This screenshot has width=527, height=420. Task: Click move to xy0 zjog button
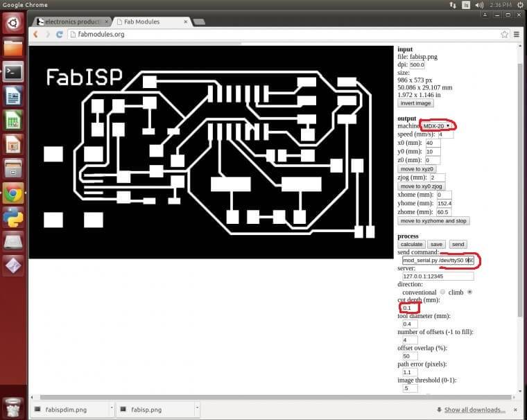tap(421, 186)
